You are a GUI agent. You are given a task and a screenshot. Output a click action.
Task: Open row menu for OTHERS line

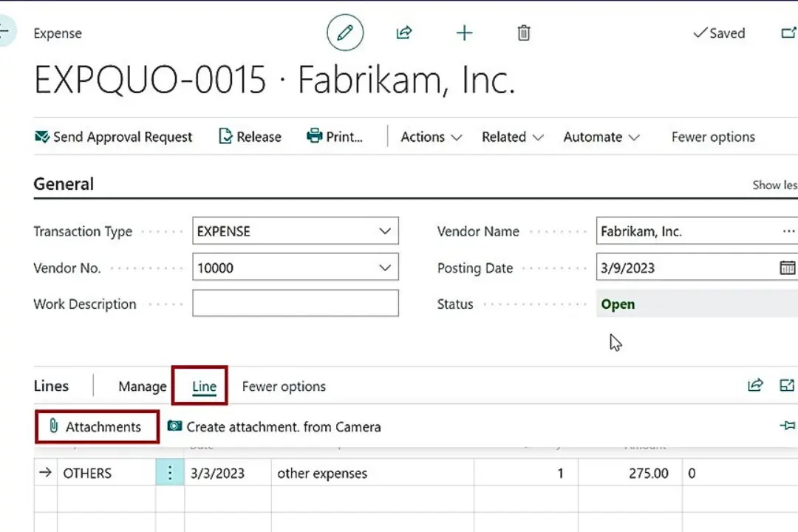pos(170,473)
